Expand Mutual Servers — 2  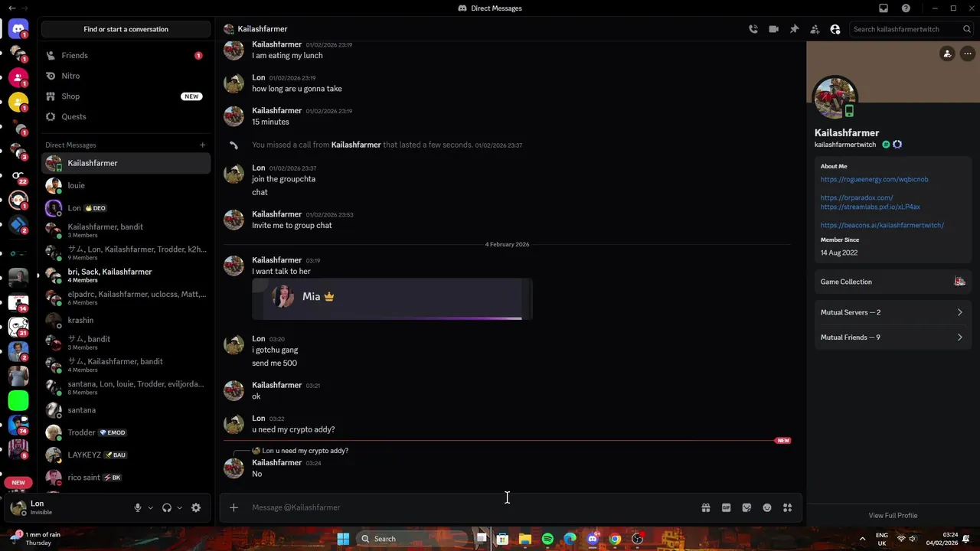click(x=893, y=312)
